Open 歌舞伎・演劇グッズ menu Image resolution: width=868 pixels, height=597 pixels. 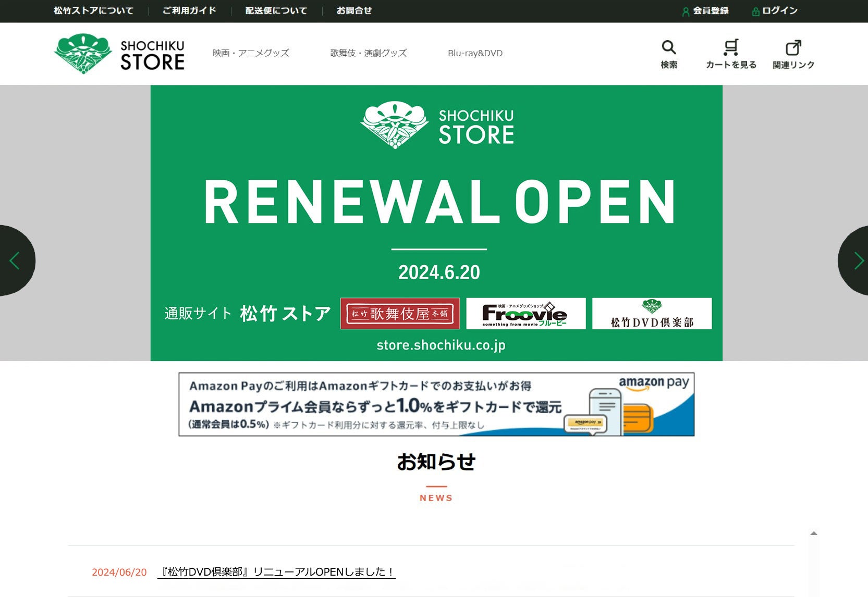(369, 53)
